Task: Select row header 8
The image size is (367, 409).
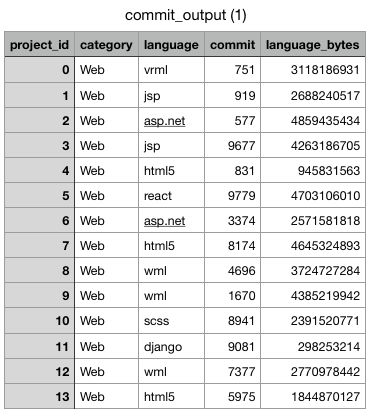Action: pos(39,270)
